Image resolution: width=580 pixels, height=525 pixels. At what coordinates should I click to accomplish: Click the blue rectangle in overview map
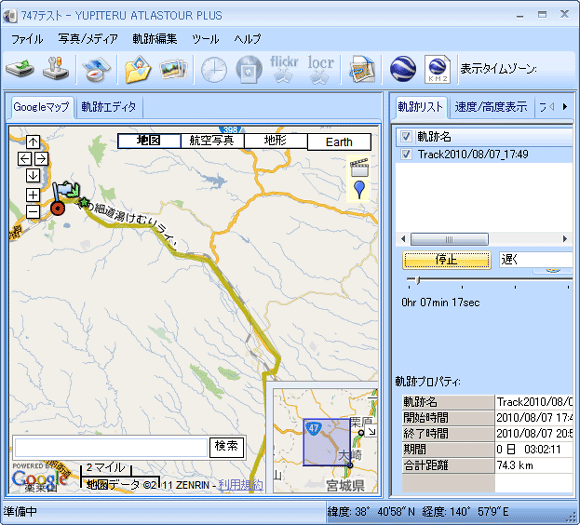327,442
